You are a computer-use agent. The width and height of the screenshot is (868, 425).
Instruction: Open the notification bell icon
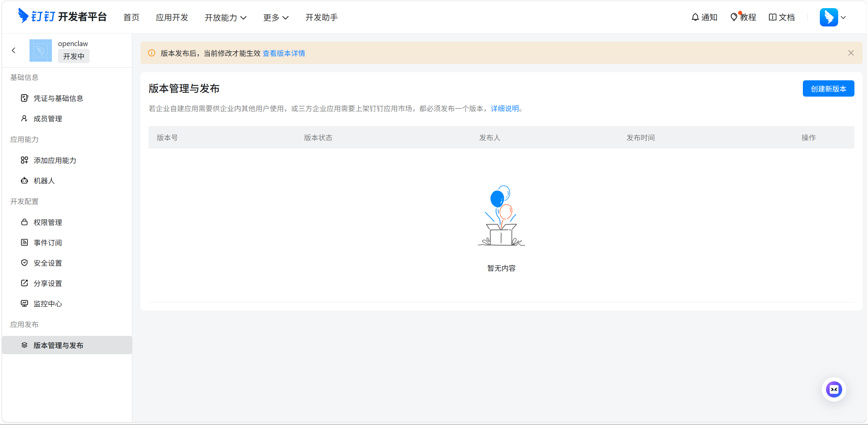(x=695, y=17)
